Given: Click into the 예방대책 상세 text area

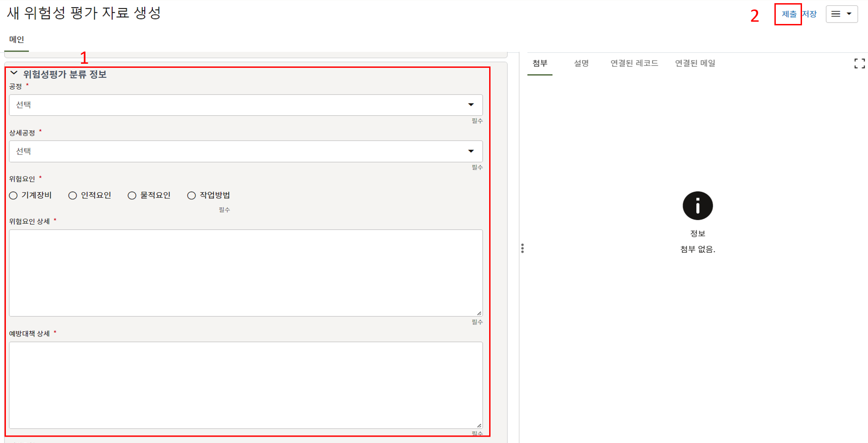Looking at the screenshot, I should click(245, 385).
